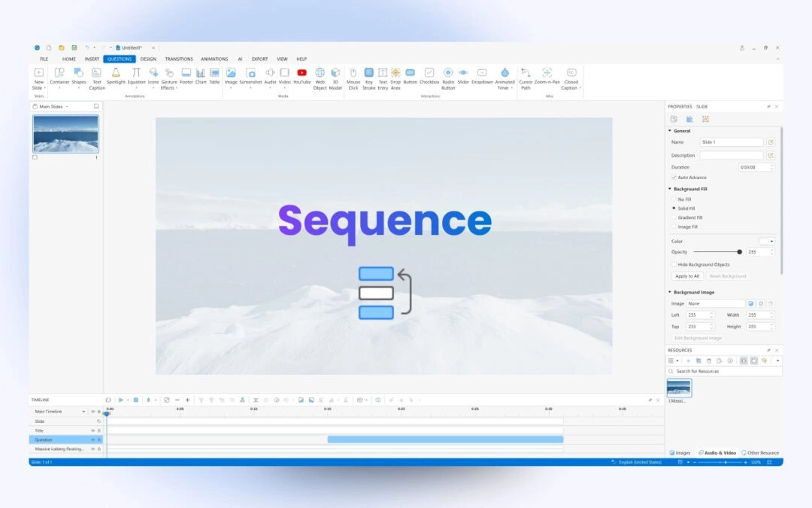Insert a Button object
812x508 pixels.
[411, 76]
